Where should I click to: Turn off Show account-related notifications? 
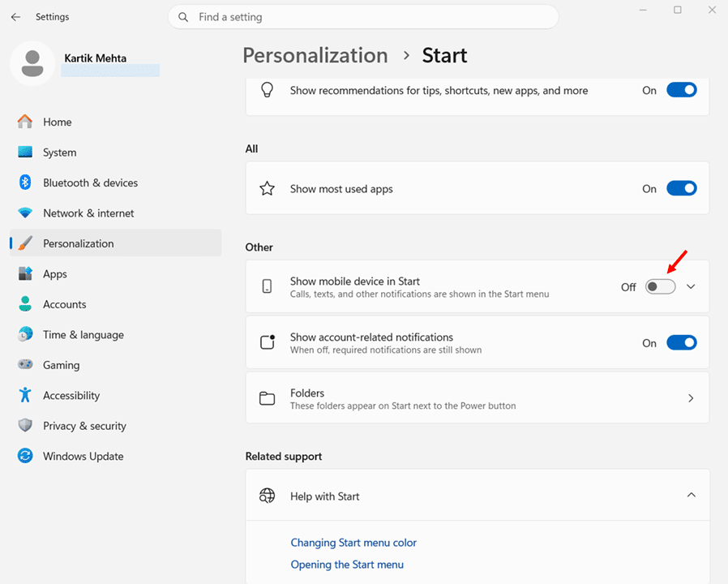point(681,343)
